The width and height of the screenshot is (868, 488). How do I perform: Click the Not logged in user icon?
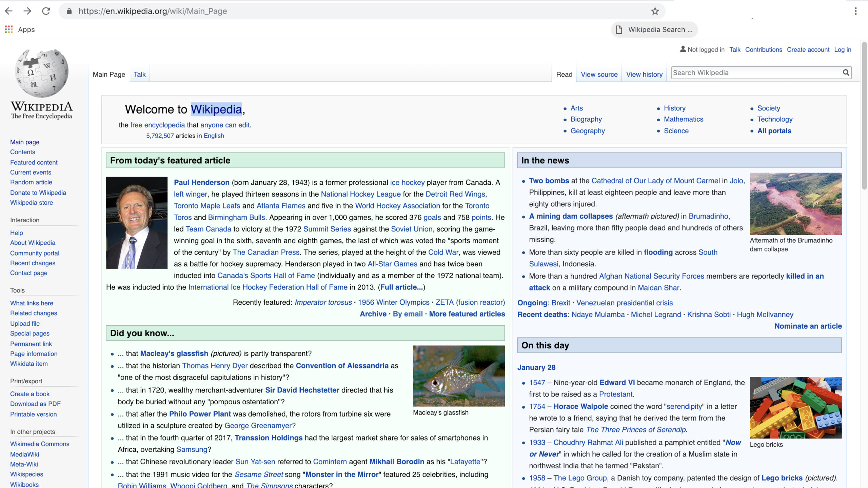[x=683, y=49]
